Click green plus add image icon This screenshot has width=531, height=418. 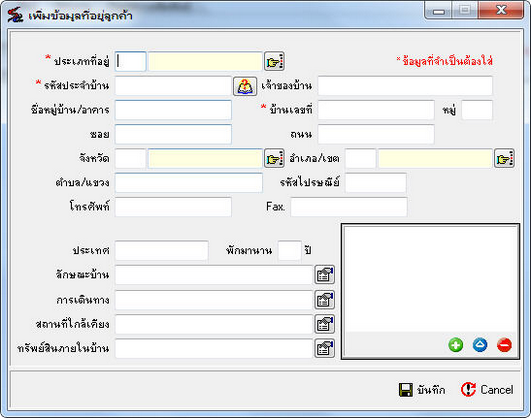pyautogui.click(x=455, y=345)
